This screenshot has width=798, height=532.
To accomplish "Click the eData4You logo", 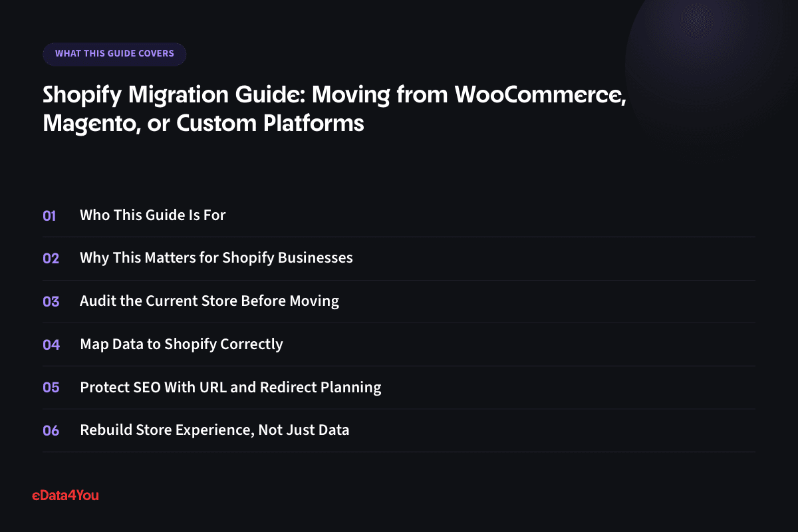I will click(65, 495).
